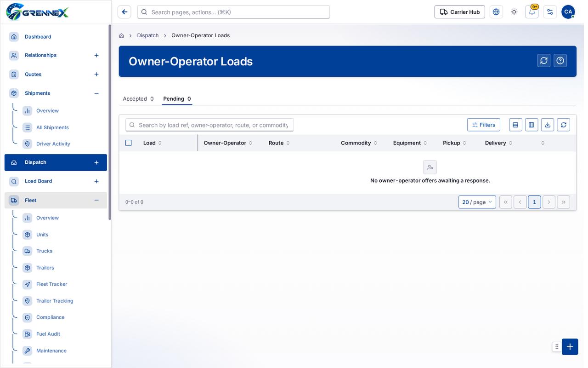Open the language globe icon
Image resolution: width=588 pixels, height=368 pixels.
click(496, 12)
